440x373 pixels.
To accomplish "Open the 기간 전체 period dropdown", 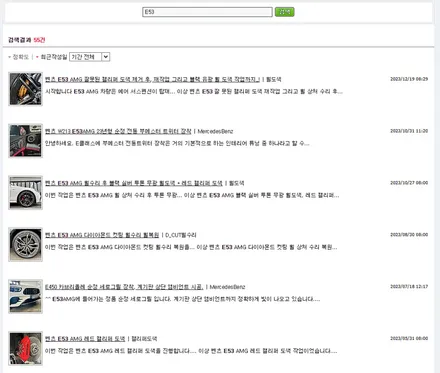I will (x=90, y=57).
